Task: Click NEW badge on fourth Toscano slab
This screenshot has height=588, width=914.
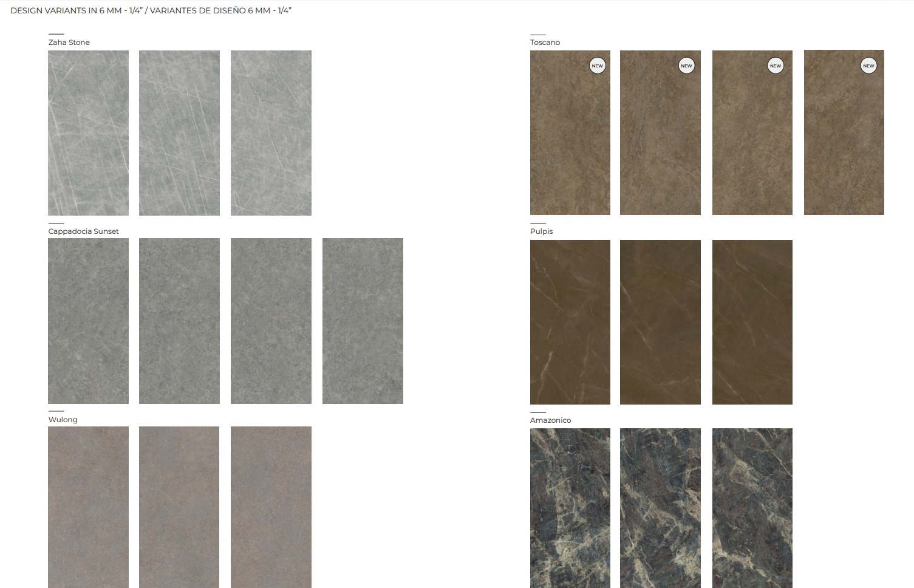Action: [x=868, y=66]
